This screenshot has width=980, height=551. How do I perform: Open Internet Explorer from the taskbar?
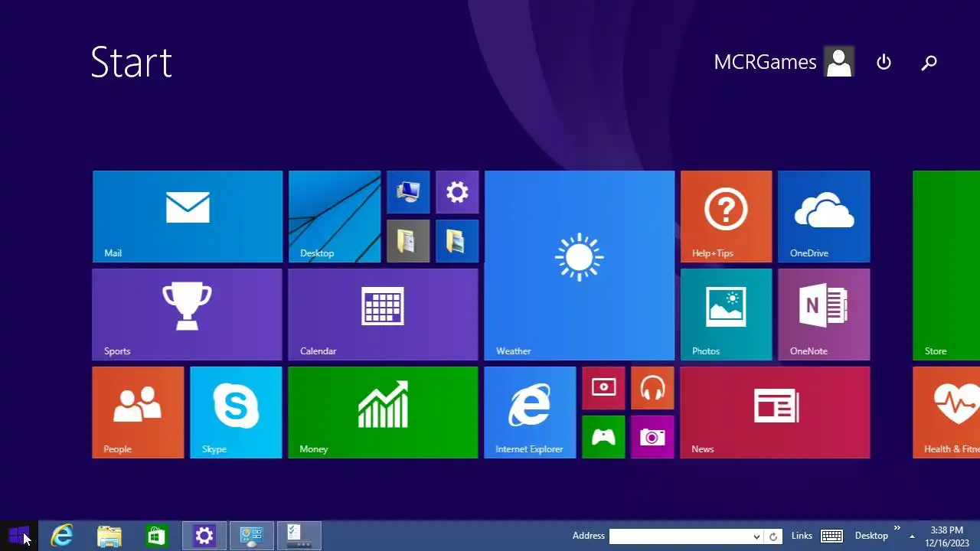pyautogui.click(x=62, y=536)
